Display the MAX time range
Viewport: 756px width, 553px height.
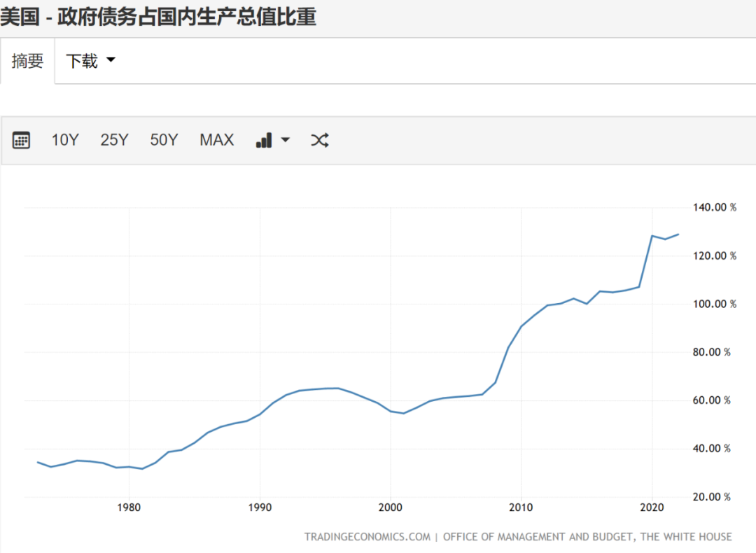[216, 140]
